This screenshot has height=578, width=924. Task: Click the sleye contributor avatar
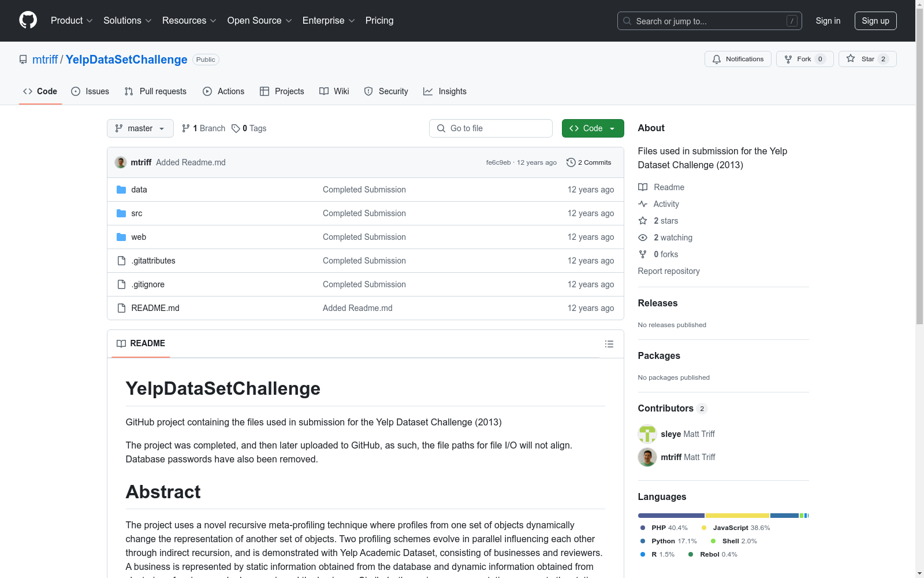(x=647, y=434)
